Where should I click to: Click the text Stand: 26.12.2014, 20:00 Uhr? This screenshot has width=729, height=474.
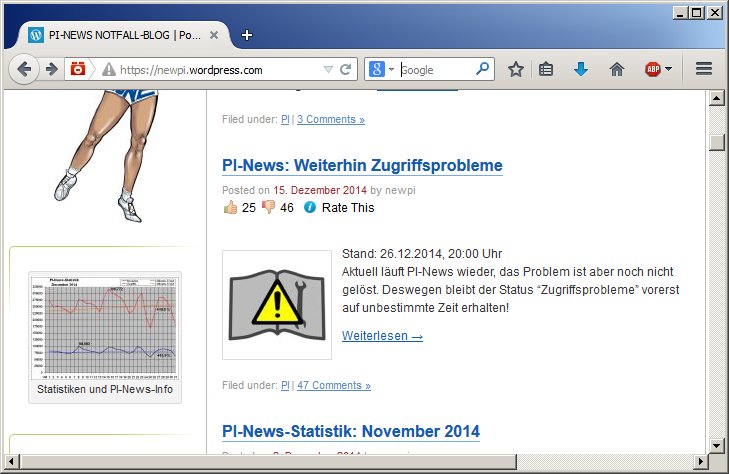(422, 254)
